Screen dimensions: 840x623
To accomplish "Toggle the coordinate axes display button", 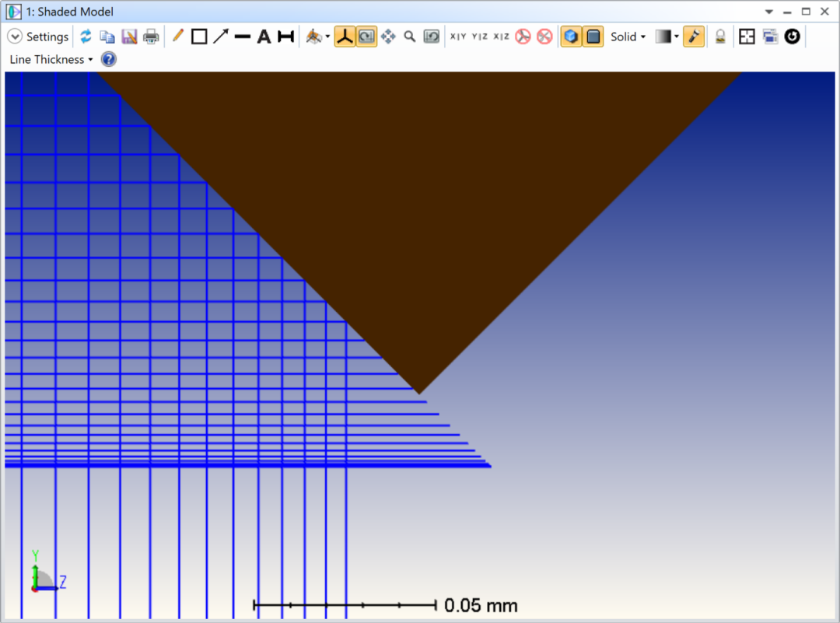I will 345,37.
